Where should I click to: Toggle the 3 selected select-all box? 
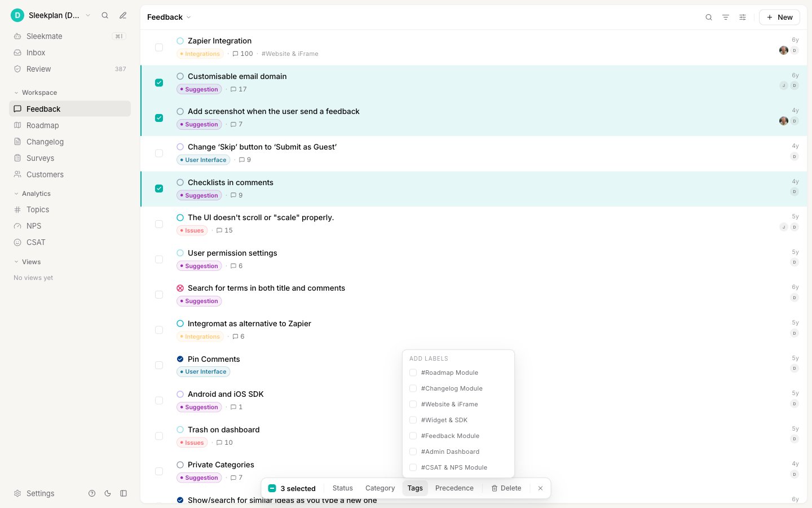(272, 488)
